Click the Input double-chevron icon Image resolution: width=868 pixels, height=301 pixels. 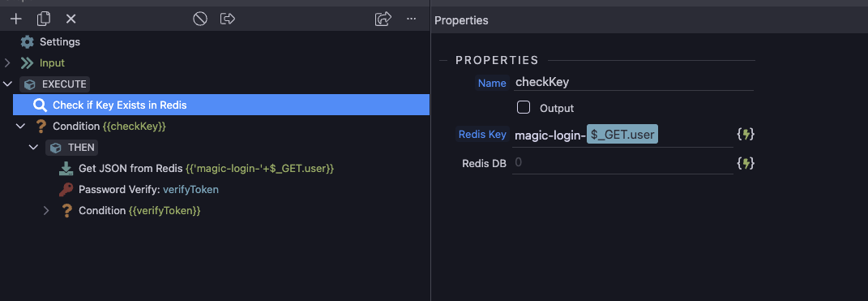[x=27, y=63]
